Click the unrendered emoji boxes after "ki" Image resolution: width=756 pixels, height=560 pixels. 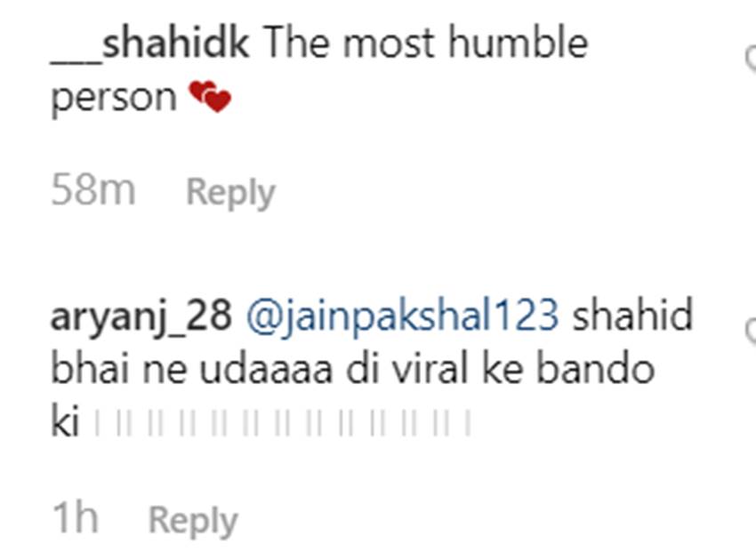pos(283,422)
